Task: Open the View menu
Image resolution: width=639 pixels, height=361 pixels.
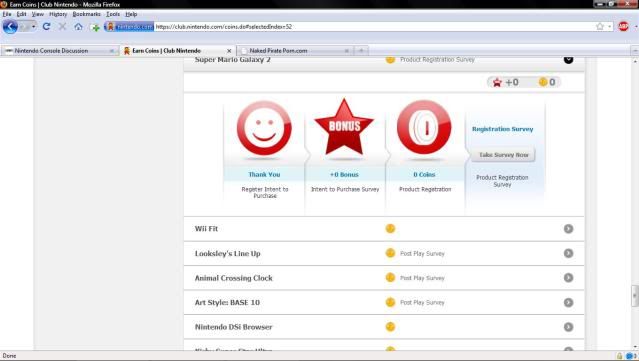Action: click(x=37, y=14)
